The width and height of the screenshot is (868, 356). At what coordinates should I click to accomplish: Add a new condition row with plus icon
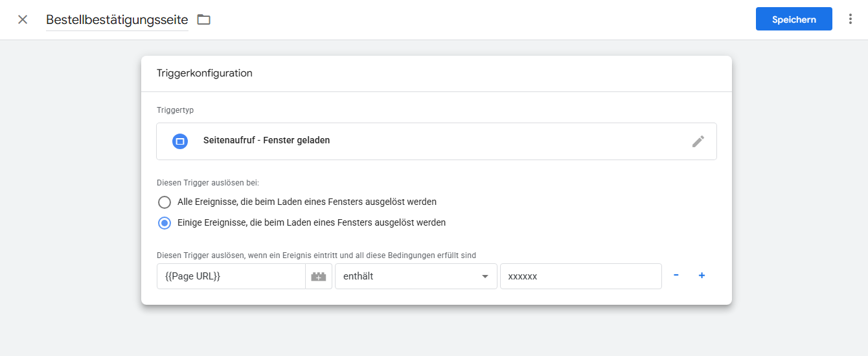pyautogui.click(x=702, y=276)
